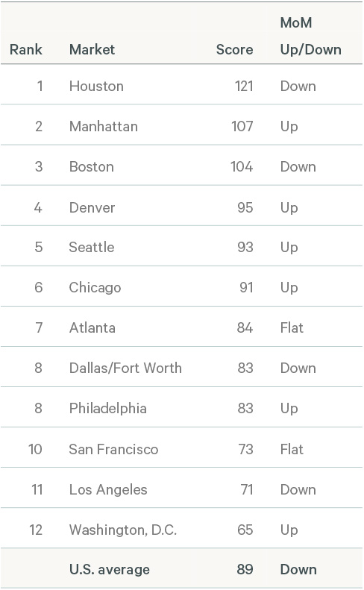This screenshot has height=590, width=364.
Task: Select the Dallas/Fort Worth market name
Action: (x=125, y=368)
